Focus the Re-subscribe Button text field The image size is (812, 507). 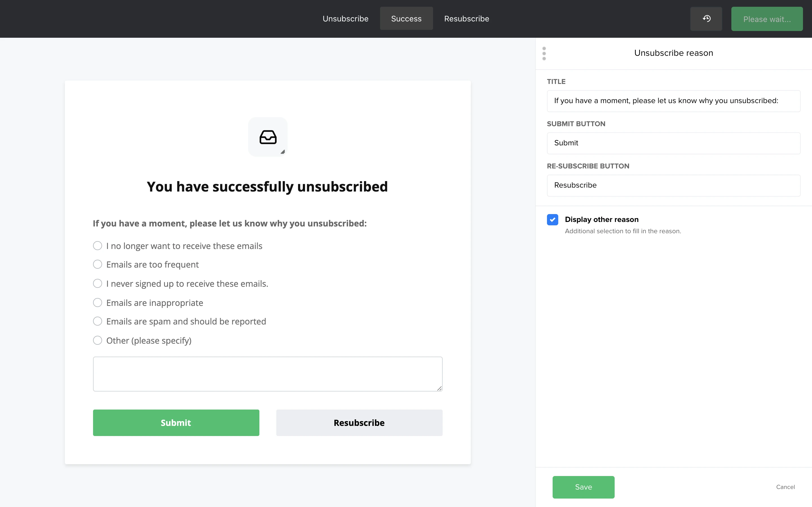coord(673,185)
